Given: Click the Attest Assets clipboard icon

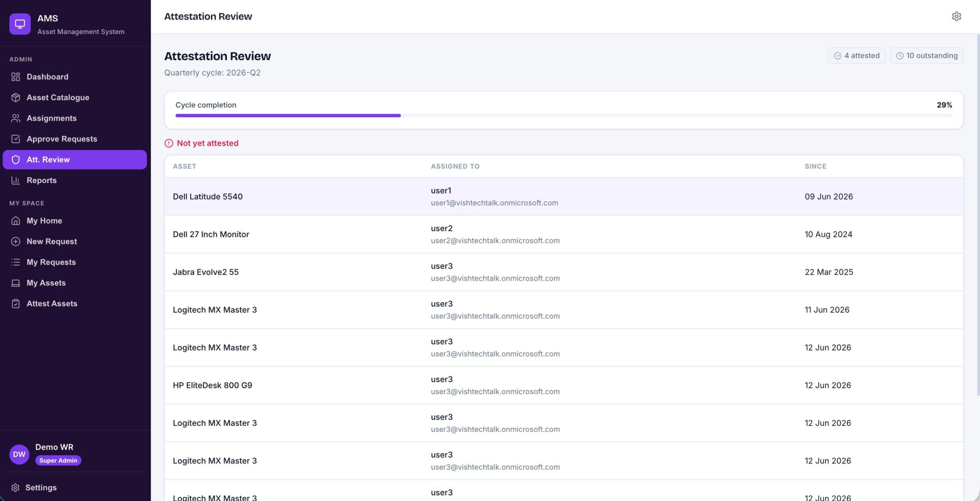Looking at the screenshot, I should (16, 303).
